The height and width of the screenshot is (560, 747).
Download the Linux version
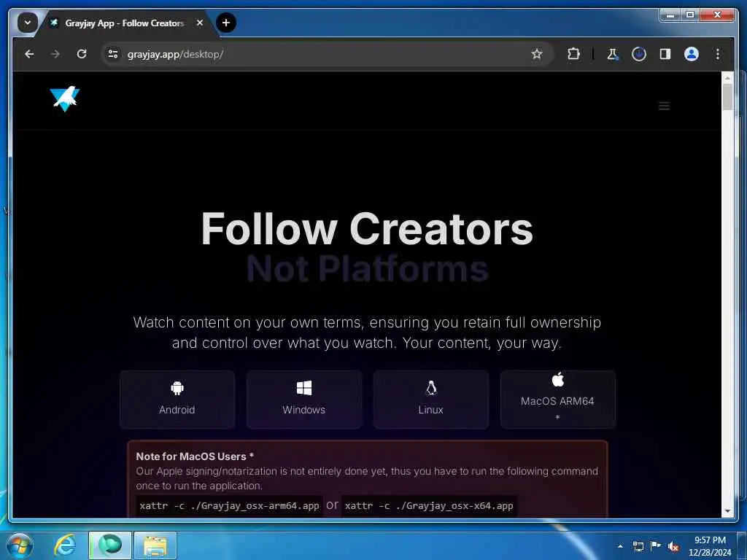click(x=430, y=399)
